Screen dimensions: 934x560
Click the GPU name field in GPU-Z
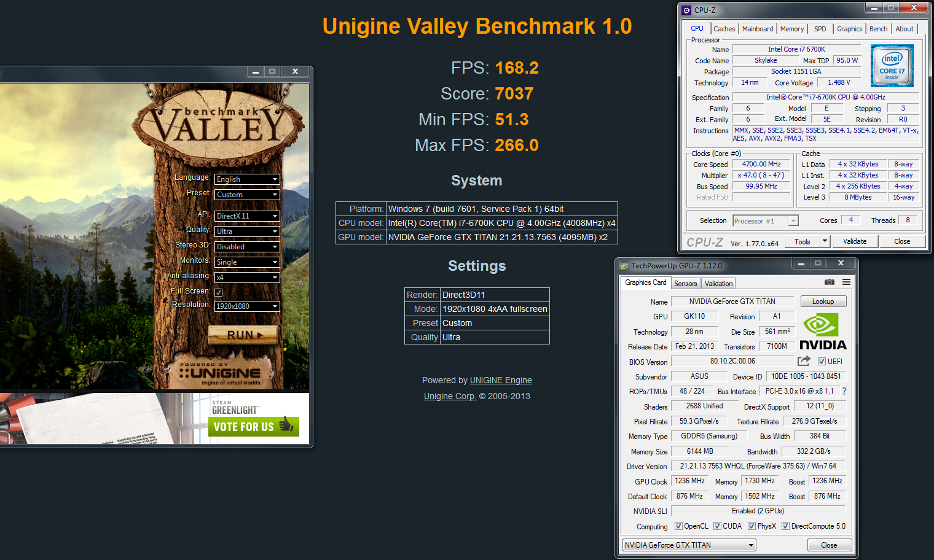[x=732, y=301]
